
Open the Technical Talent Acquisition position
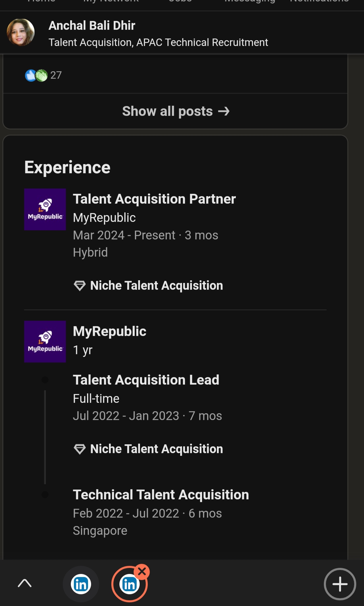tap(161, 495)
